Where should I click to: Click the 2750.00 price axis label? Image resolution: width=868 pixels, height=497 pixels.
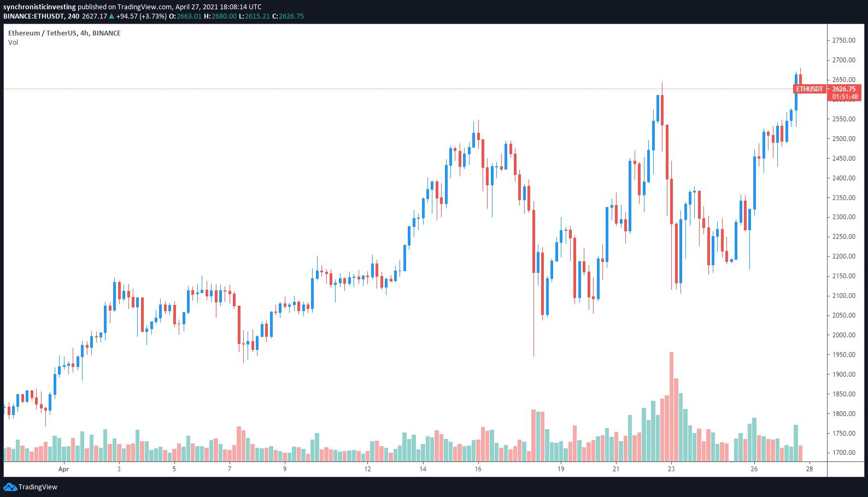click(844, 40)
